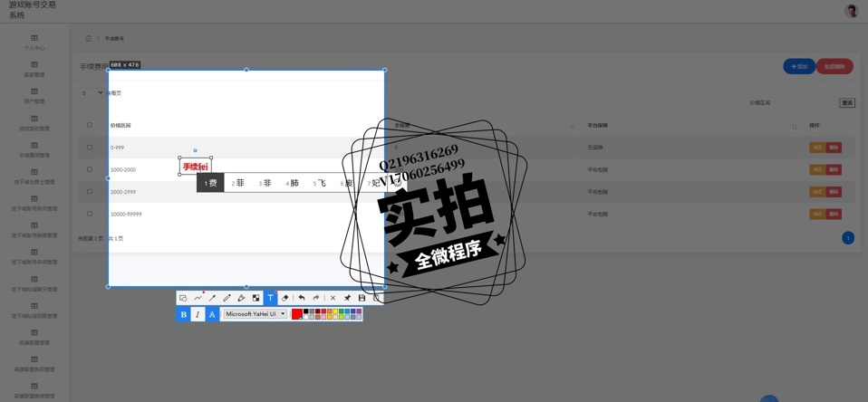Open the Microsoft YaHei UI font dropdown

pos(256,314)
